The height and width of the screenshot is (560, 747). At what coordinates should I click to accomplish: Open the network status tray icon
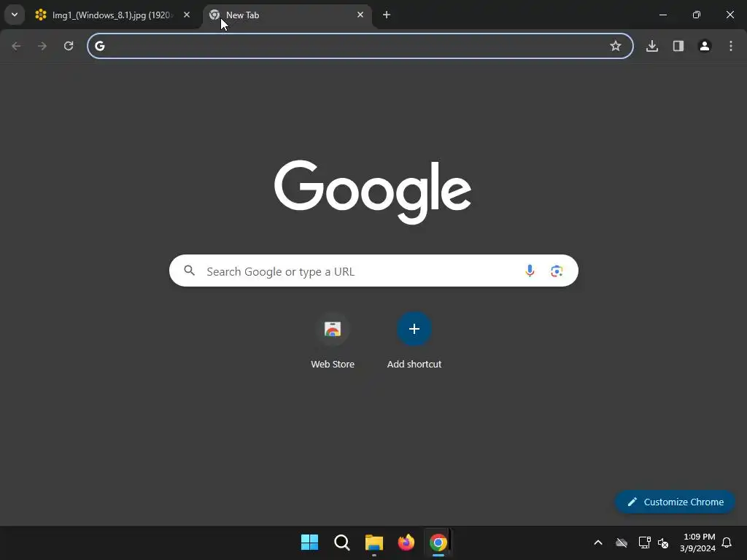pyautogui.click(x=645, y=542)
